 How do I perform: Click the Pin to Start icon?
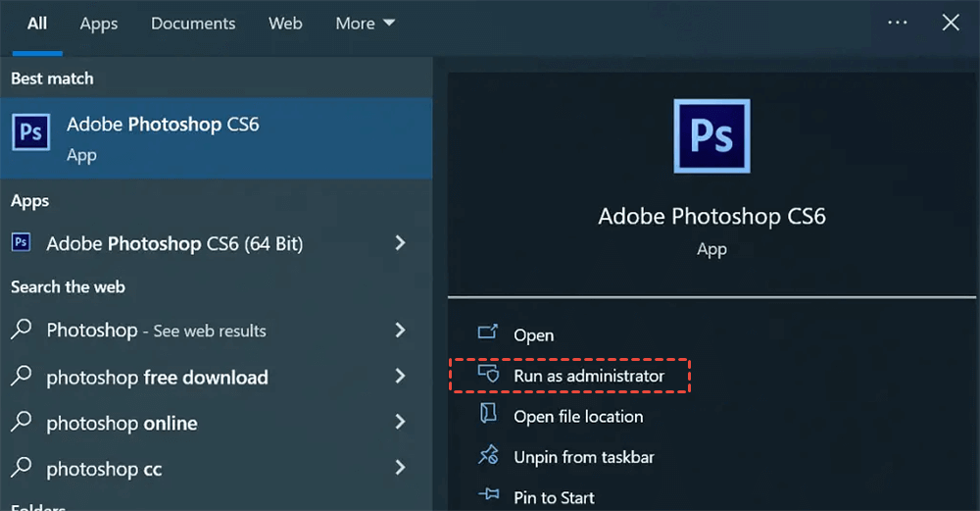(487, 496)
